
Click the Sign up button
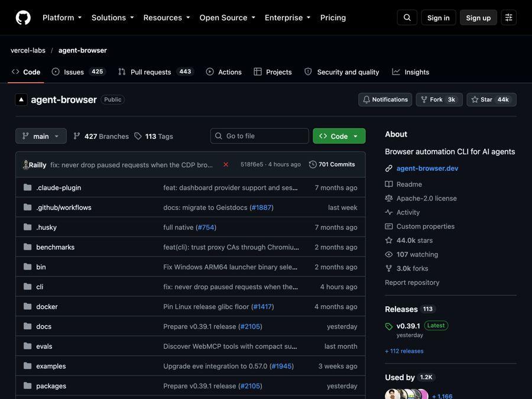(x=478, y=18)
